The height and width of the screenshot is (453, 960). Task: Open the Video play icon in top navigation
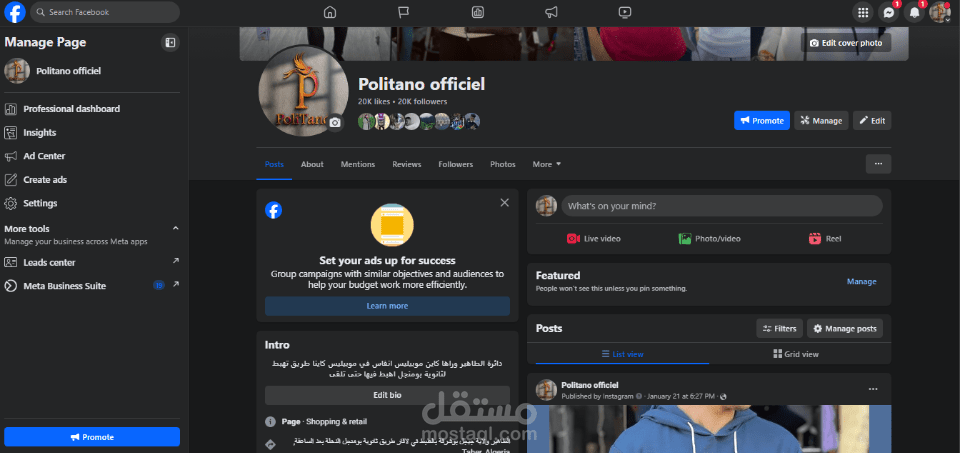tap(624, 12)
